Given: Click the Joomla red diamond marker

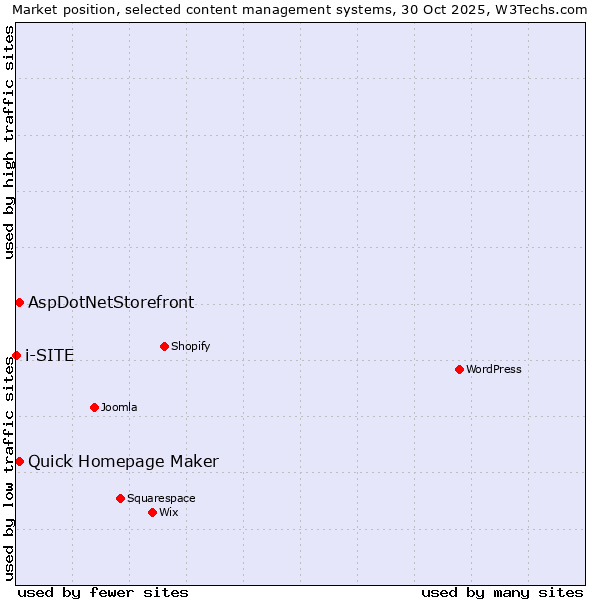Looking at the screenshot, I should [94, 407].
